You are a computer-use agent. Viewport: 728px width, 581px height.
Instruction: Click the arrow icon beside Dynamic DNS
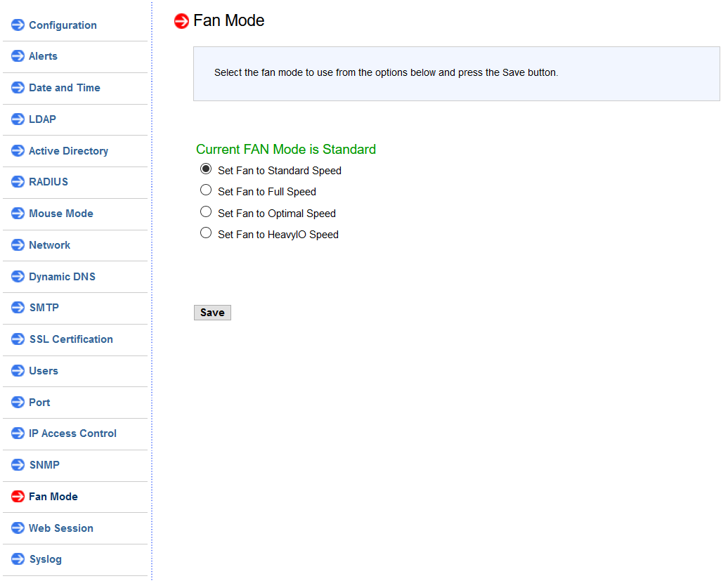[x=18, y=277]
